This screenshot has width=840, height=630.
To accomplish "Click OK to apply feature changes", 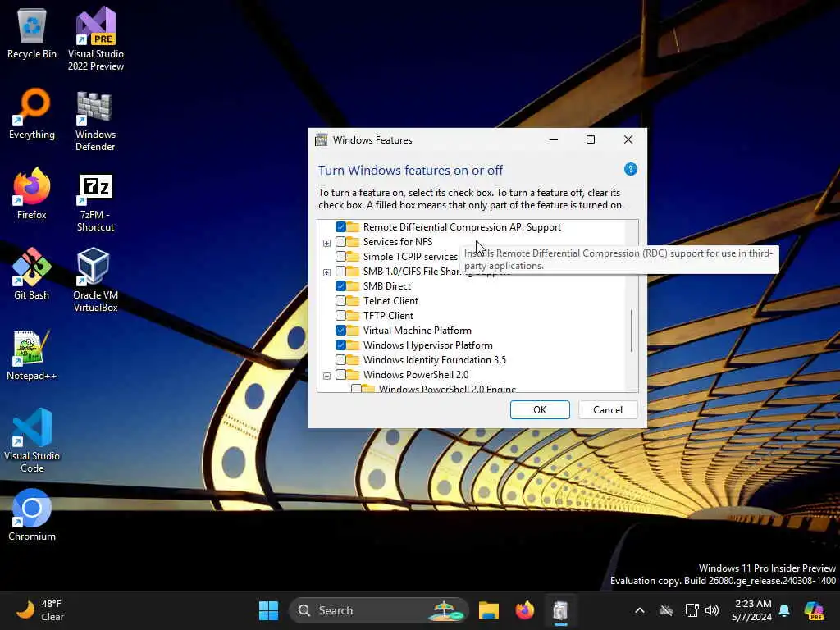I will tap(540, 410).
